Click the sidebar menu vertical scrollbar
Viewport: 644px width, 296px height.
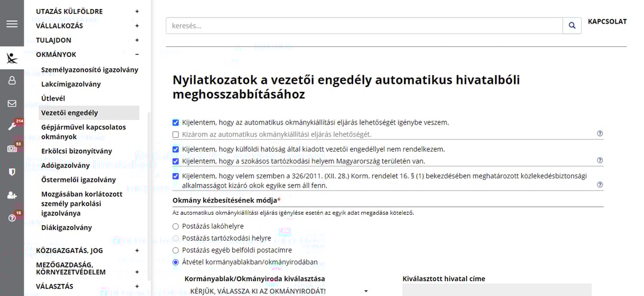pos(149,195)
